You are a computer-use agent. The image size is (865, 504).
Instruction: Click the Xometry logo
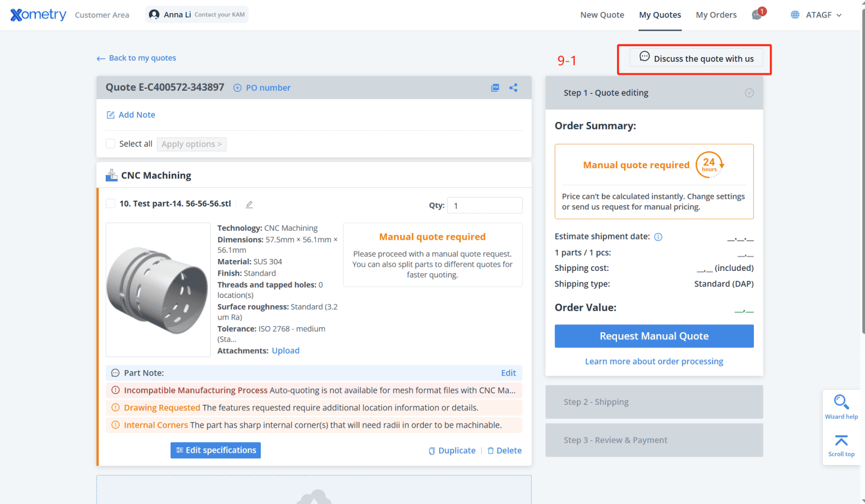(x=38, y=15)
